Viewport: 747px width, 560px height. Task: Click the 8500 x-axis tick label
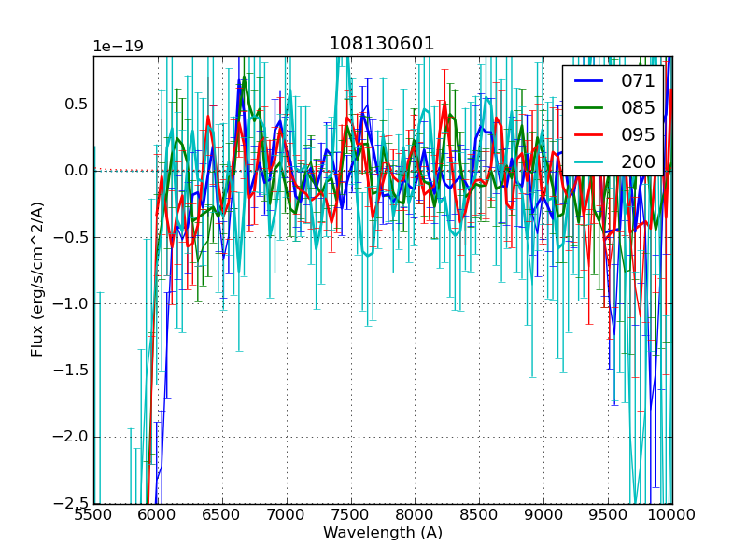pyautogui.click(x=479, y=515)
